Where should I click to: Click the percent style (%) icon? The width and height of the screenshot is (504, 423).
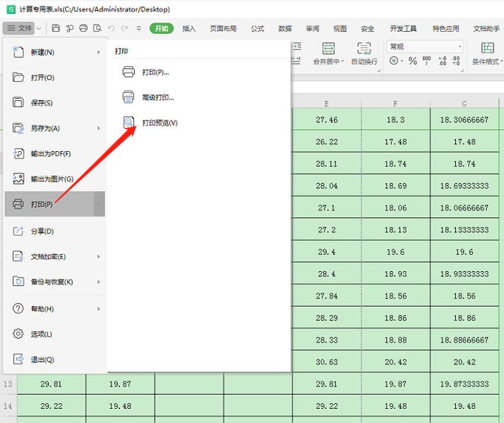413,61
